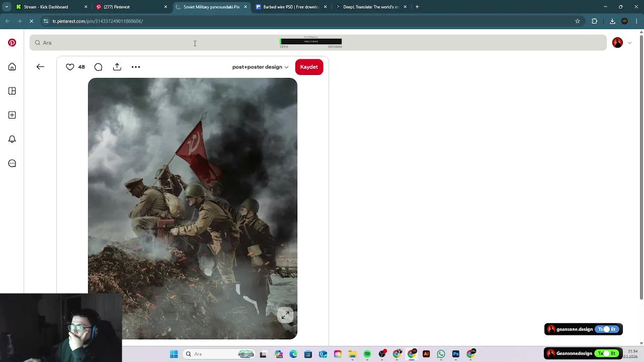Close the Barbed wire PSD tab
644x362 pixels.
click(x=325, y=7)
